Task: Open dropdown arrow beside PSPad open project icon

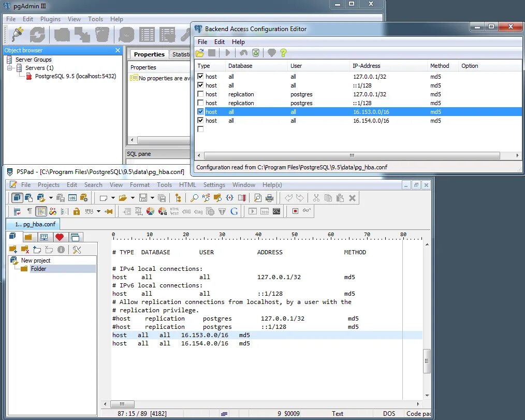Action: pos(51,198)
